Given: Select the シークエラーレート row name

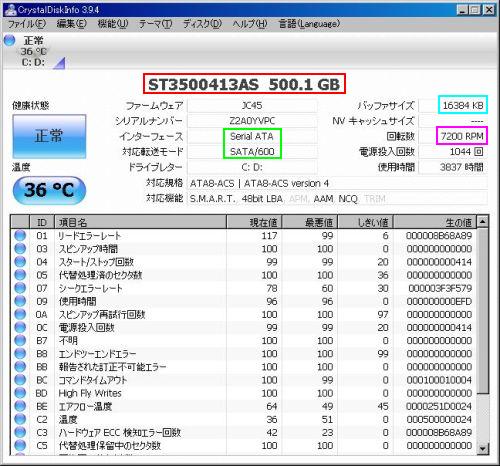Looking at the screenshot, I should pos(91,288).
